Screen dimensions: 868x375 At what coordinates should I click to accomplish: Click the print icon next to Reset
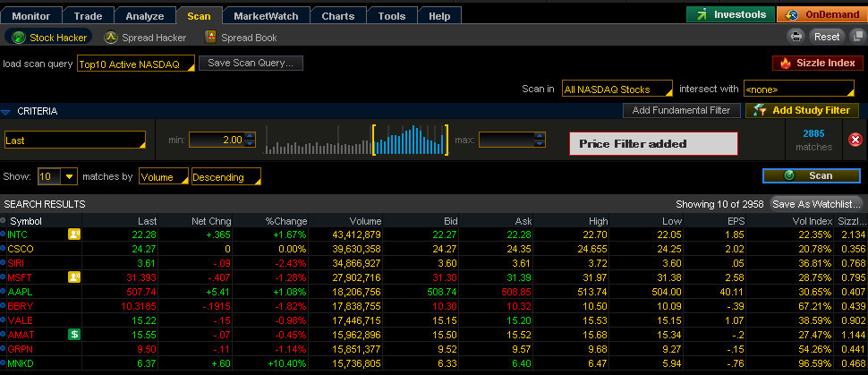click(796, 37)
